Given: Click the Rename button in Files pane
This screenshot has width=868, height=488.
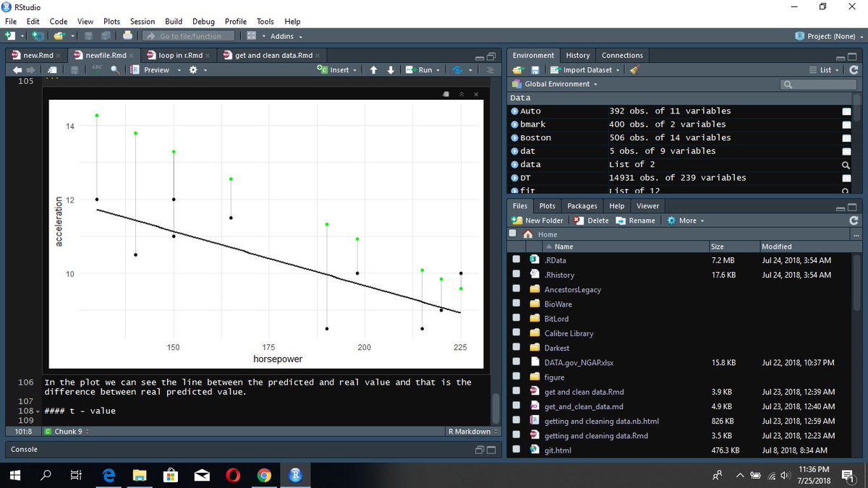Looking at the screenshot, I should pos(635,221).
